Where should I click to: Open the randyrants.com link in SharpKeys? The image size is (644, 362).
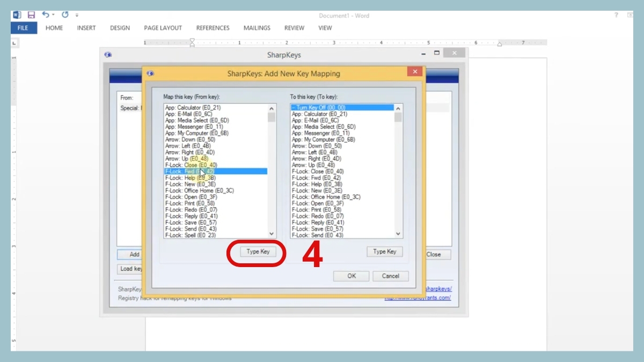pos(418,298)
